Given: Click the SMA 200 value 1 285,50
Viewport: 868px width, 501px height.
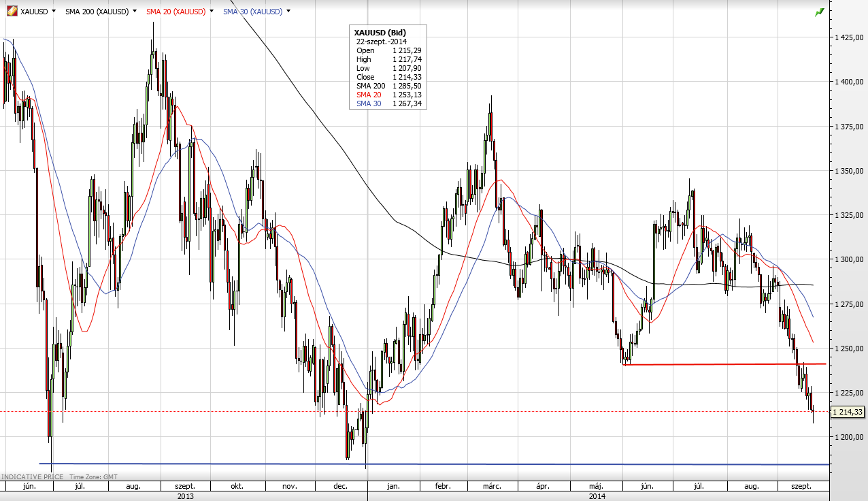Looking at the screenshot, I should pyautogui.click(x=407, y=86).
